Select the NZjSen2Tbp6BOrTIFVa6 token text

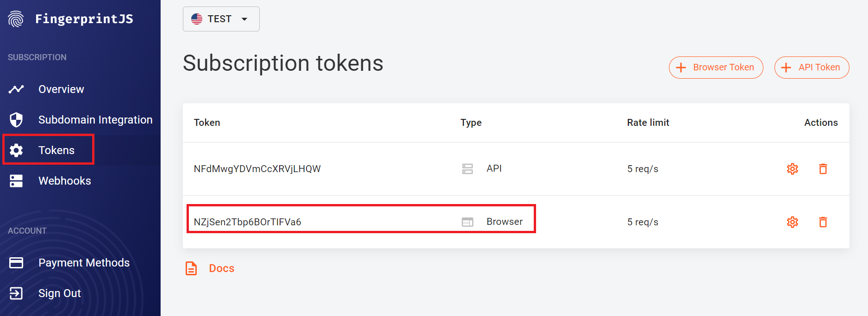coord(247,222)
